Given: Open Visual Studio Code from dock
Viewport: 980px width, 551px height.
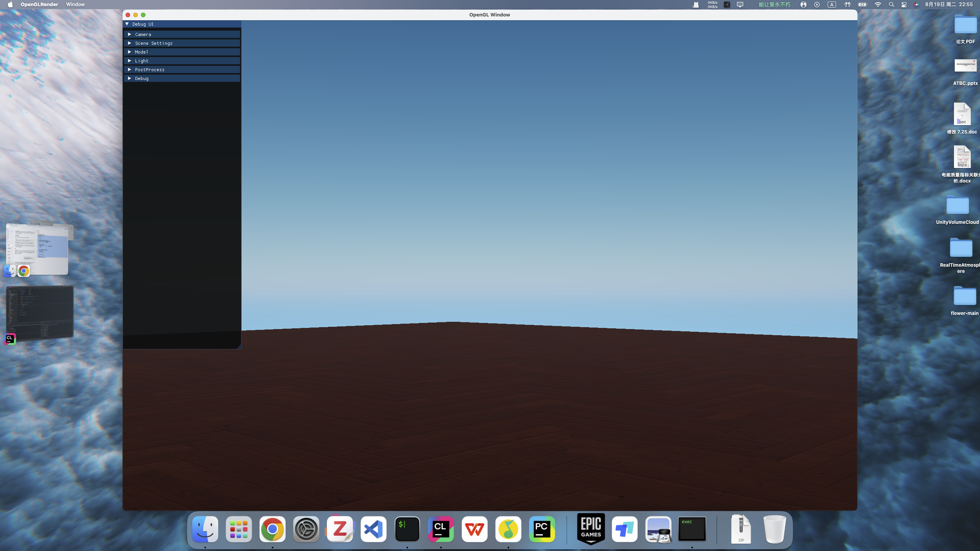Looking at the screenshot, I should pyautogui.click(x=373, y=529).
